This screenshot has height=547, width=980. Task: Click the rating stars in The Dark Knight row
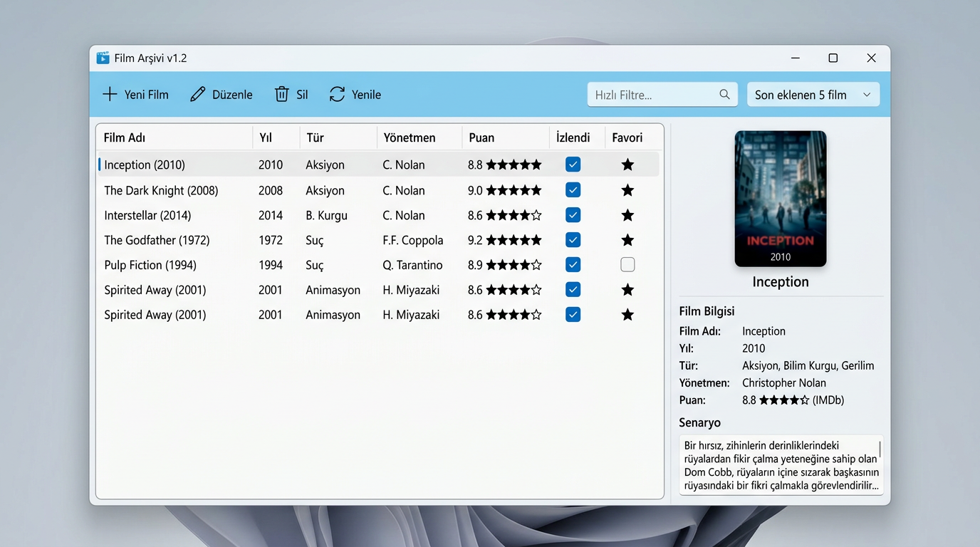(x=514, y=190)
